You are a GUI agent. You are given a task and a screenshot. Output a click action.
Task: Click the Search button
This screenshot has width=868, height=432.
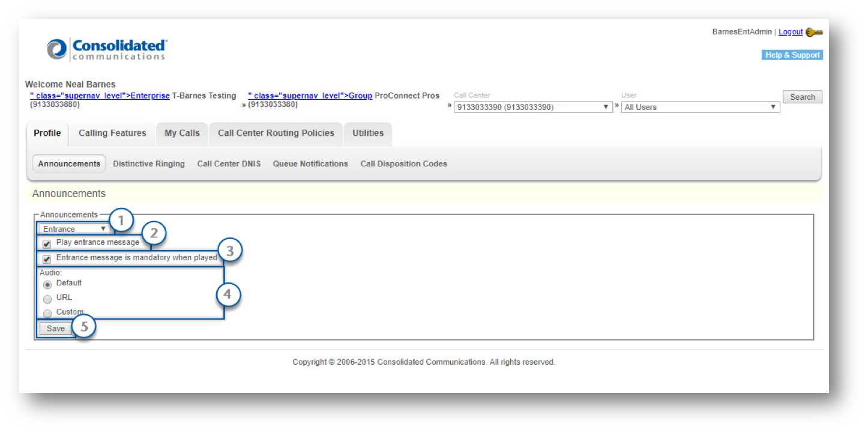pos(803,97)
